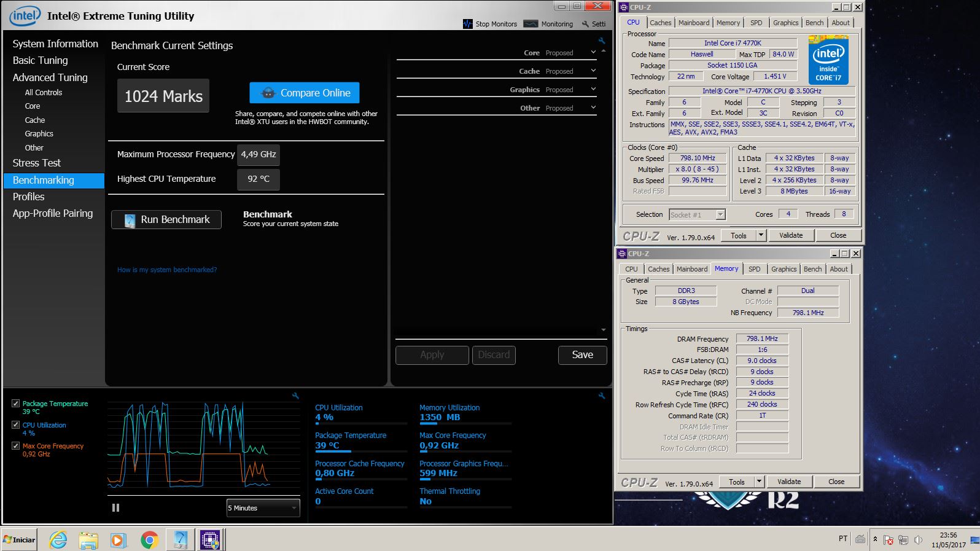980x551 pixels.
Task: Select Other tuning item
Action: click(34, 148)
